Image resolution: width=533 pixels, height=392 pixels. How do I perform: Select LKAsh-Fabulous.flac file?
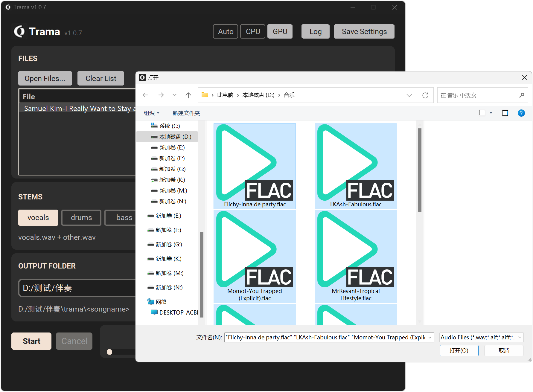pyautogui.click(x=356, y=166)
